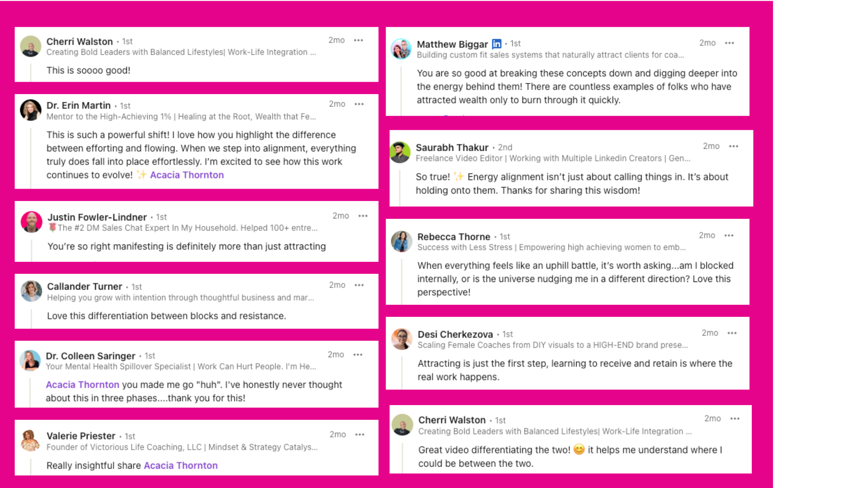Open Desi Cherkezova's profile name
The height and width of the screenshot is (488, 868).
455,334
